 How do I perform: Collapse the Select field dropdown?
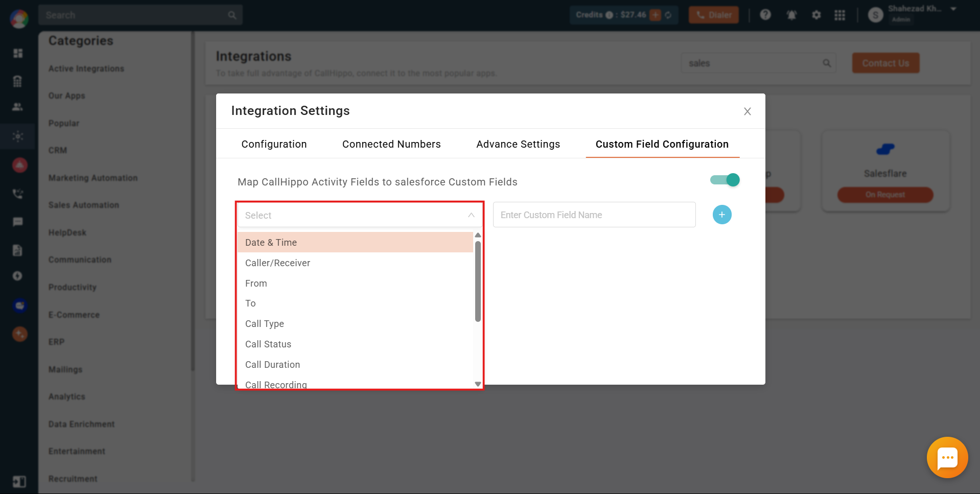click(x=471, y=215)
